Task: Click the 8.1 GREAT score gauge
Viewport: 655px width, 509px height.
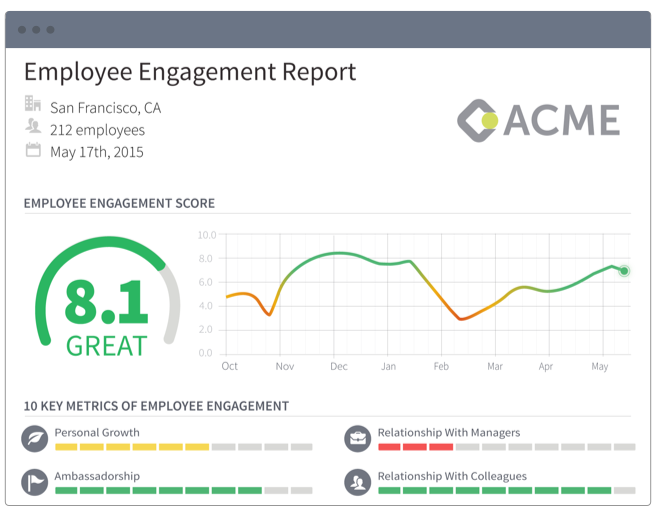Action: pyautogui.click(x=108, y=298)
